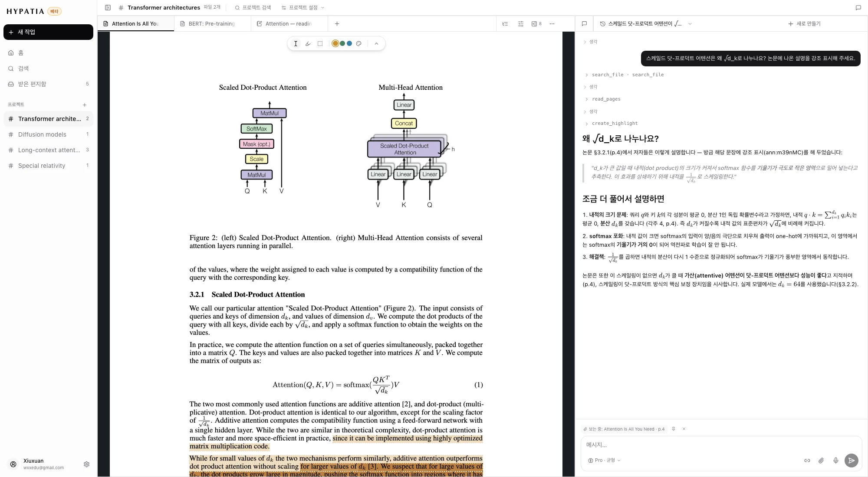Viewport: 868px width, 477px height.
Task: Attach a file to the message
Action: 821,461
